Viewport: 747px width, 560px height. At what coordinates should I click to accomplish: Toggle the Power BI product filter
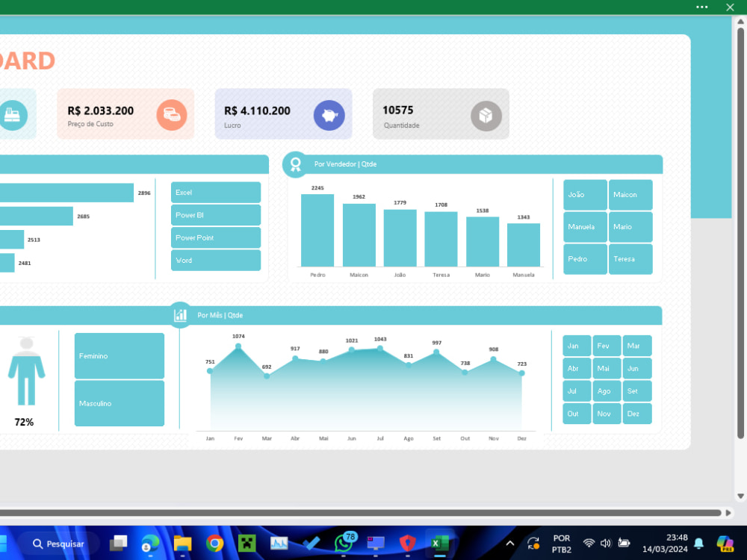[215, 214]
